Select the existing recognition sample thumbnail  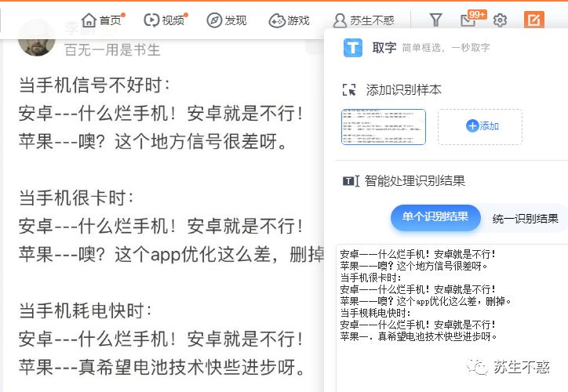coord(384,127)
